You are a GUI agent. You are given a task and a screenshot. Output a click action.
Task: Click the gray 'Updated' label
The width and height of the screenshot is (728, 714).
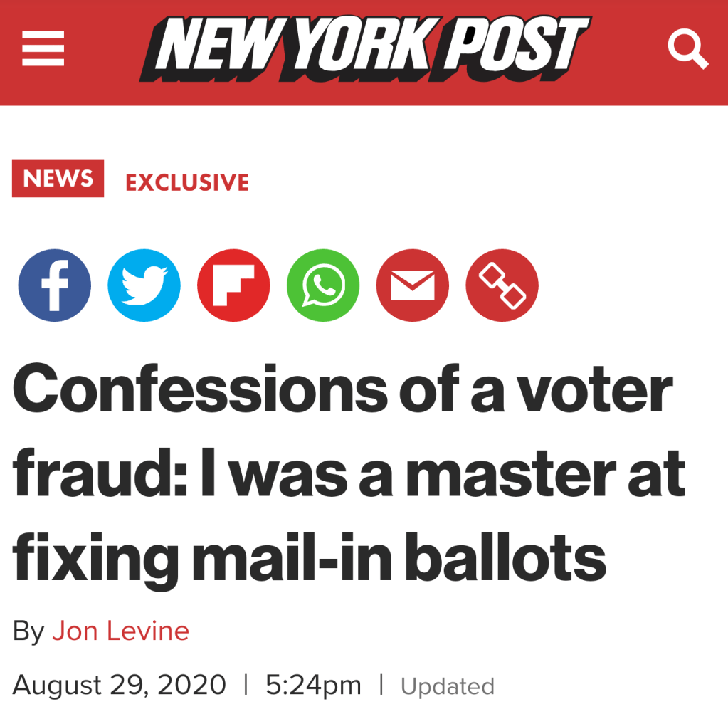pyautogui.click(x=448, y=687)
